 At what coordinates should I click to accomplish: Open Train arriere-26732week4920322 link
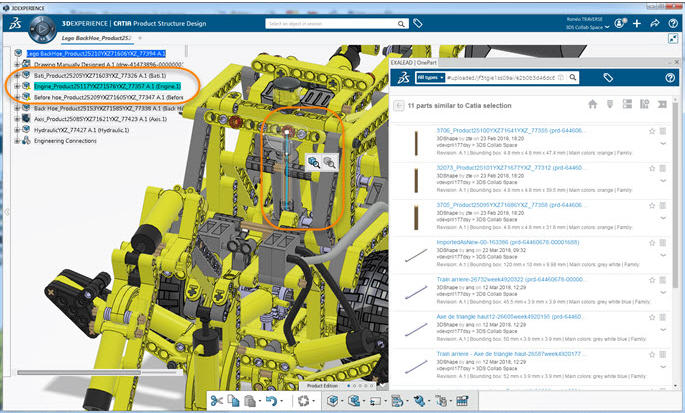511,279
